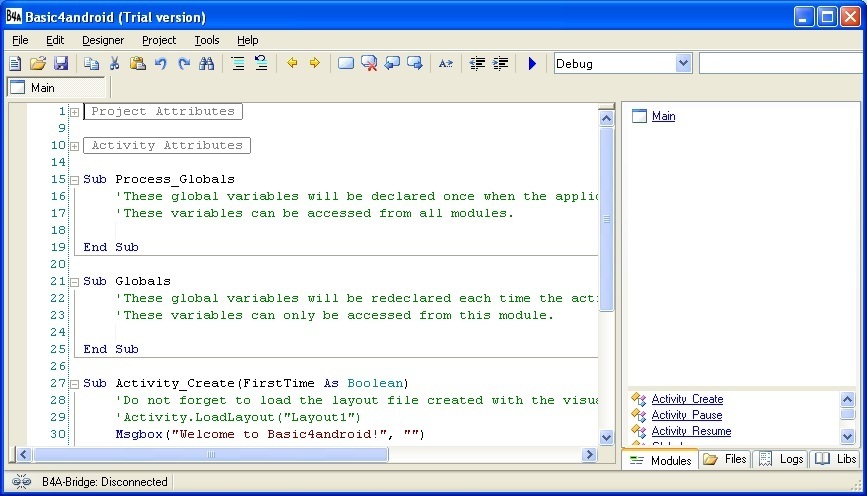Click the editor scroll up arrow
This screenshot has width=867, height=496.
[x=607, y=118]
